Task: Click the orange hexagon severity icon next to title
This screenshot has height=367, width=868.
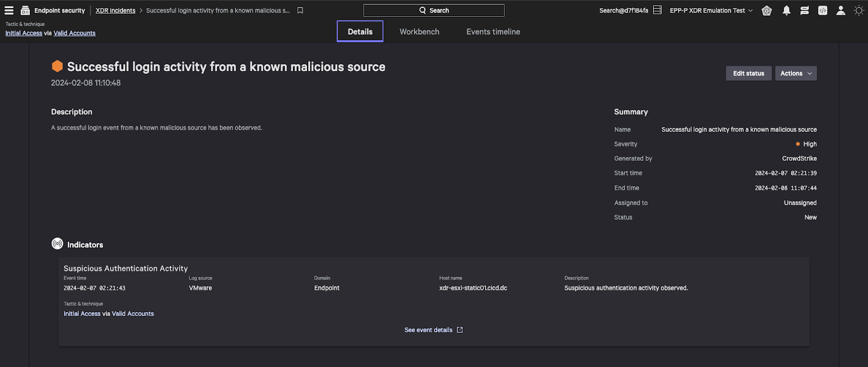Action: pos(57,66)
